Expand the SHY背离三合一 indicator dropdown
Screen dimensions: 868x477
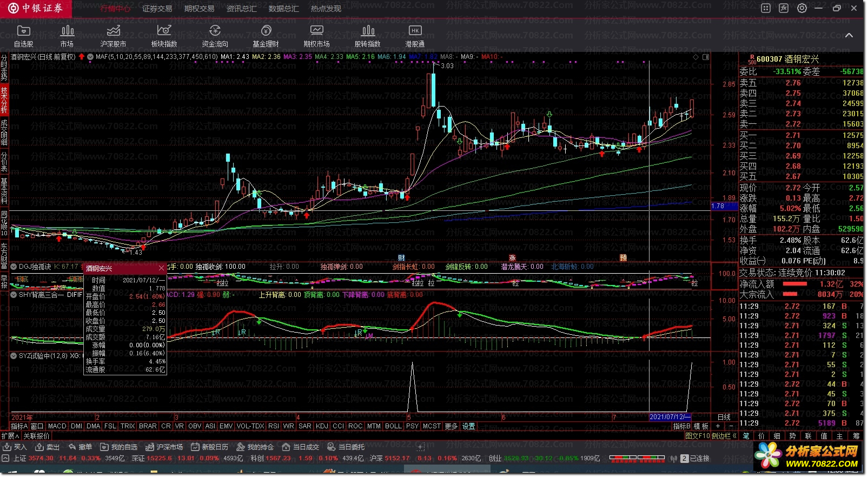(x=14, y=295)
